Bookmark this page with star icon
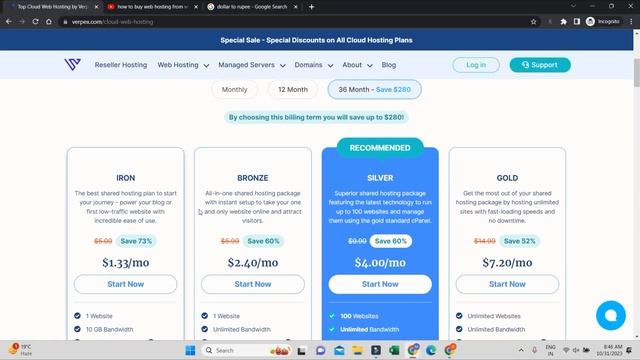The width and height of the screenshot is (640, 360). pyautogui.click(x=533, y=22)
